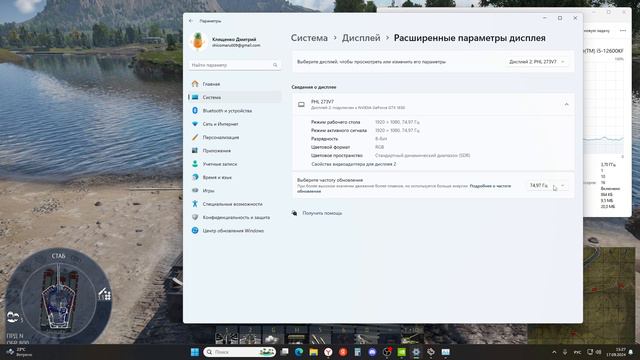Open the taskbar app with red notification badge

[387, 352]
